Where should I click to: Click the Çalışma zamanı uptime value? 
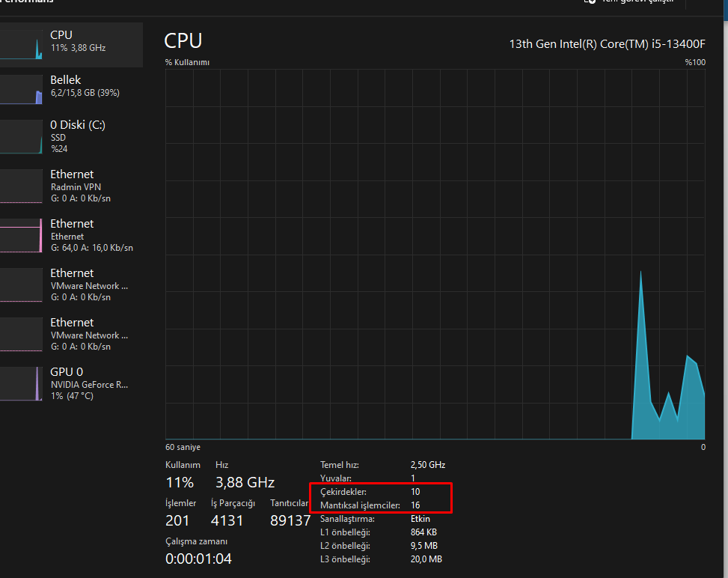pyautogui.click(x=197, y=559)
